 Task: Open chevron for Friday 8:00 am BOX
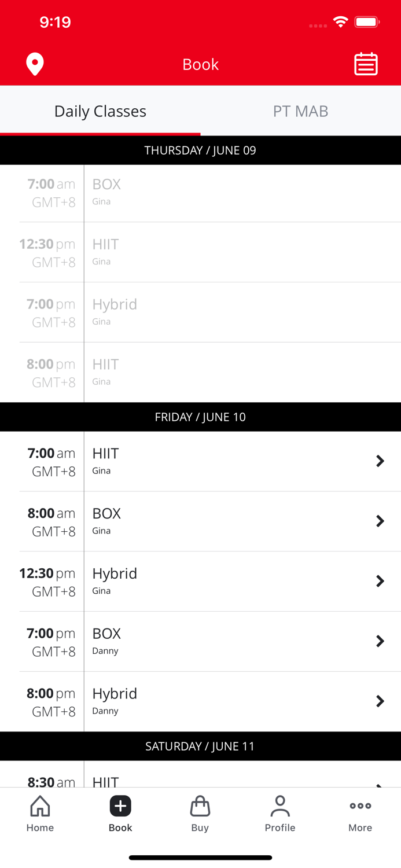pyautogui.click(x=380, y=521)
